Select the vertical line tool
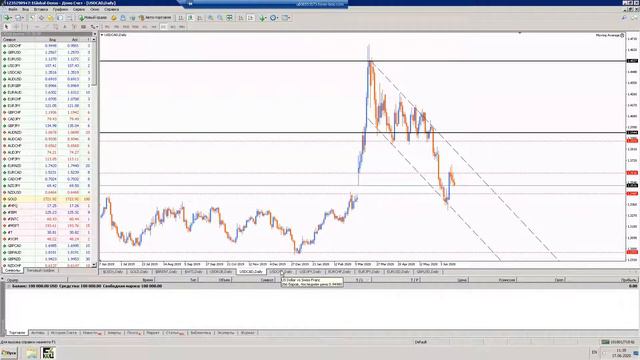Image resolution: width=640 pixels, height=360 pixels. coord(27,27)
